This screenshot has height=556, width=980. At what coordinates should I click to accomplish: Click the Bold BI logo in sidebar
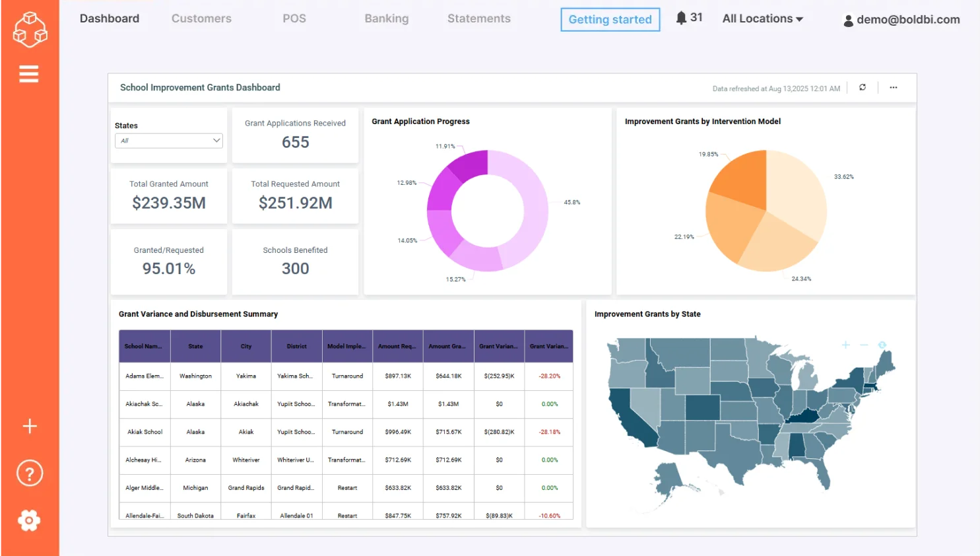[29, 29]
